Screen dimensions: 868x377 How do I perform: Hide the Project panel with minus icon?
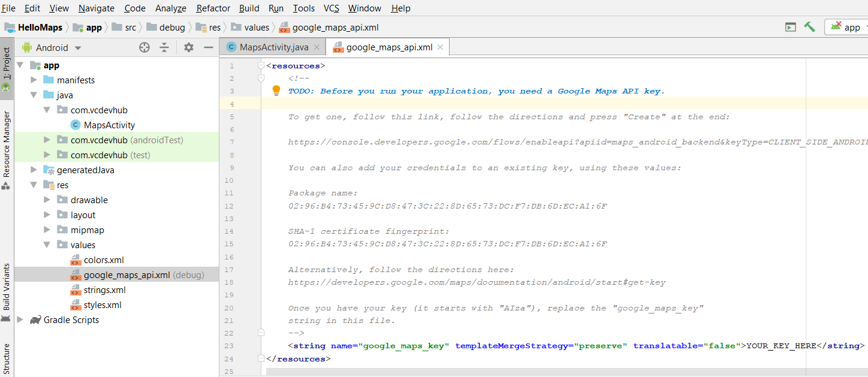click(x=209, y=47)
